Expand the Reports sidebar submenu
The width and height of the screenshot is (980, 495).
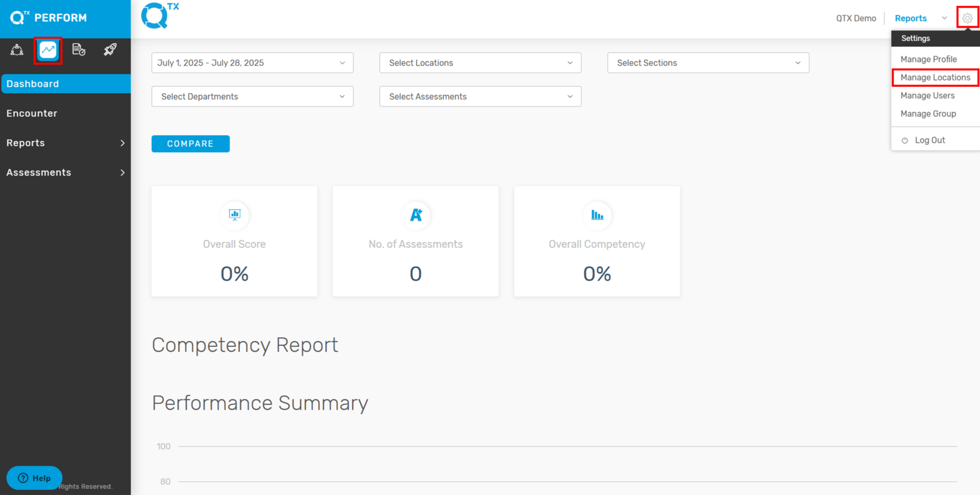click(x=65, y=143)
